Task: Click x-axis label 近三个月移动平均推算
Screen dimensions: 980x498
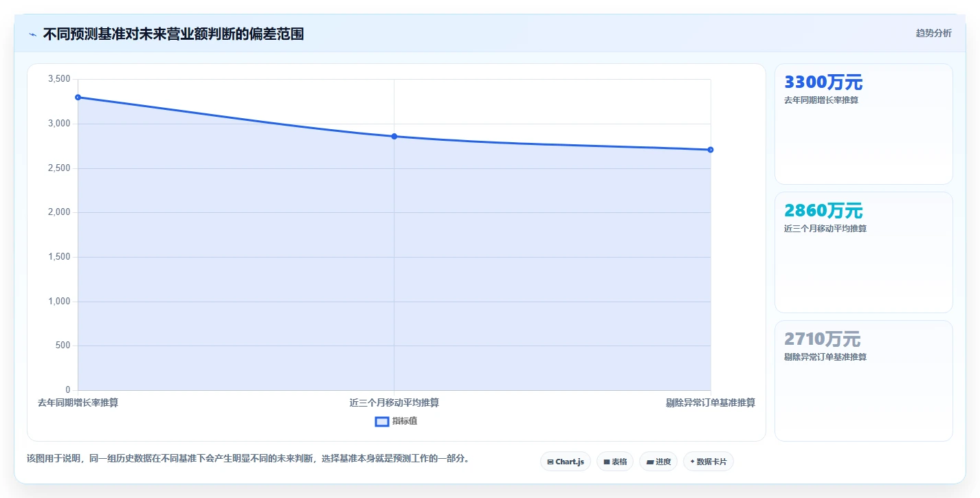Action: pyautogui.click(x=394, y=403)
